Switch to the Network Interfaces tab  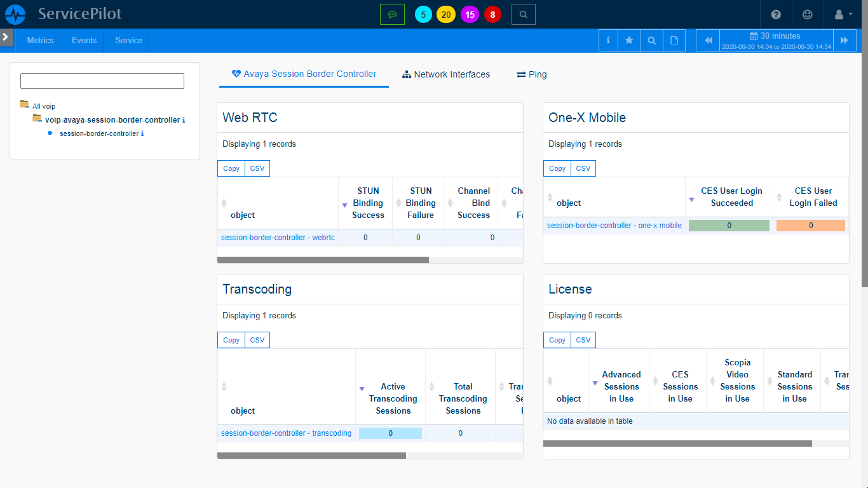click(446, 74)
